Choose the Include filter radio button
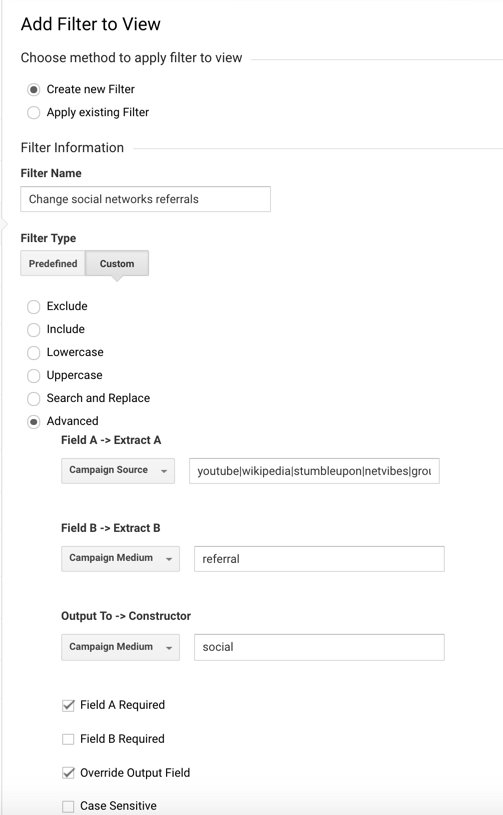Screen dimensions: 503x815 point(34,330)
